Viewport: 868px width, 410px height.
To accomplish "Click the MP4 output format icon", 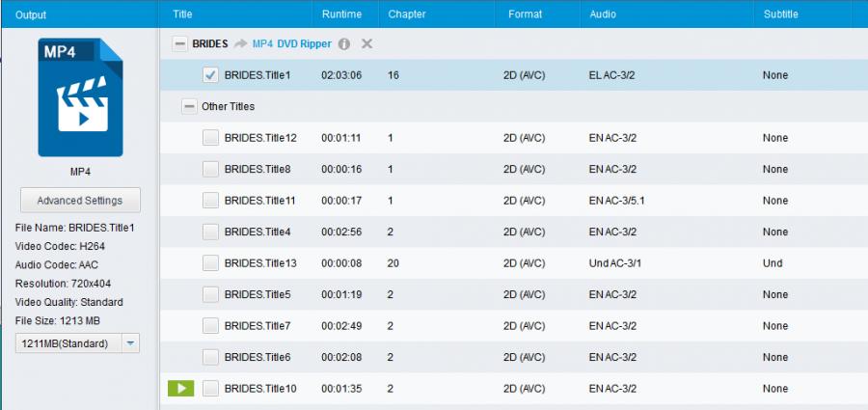I will (80, 97).
